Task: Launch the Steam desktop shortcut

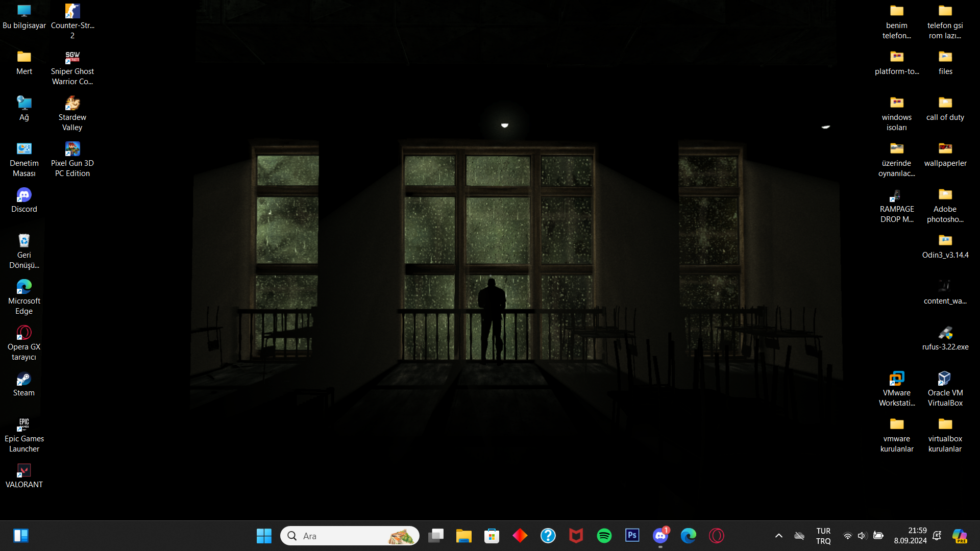Action: coord(24,384)
